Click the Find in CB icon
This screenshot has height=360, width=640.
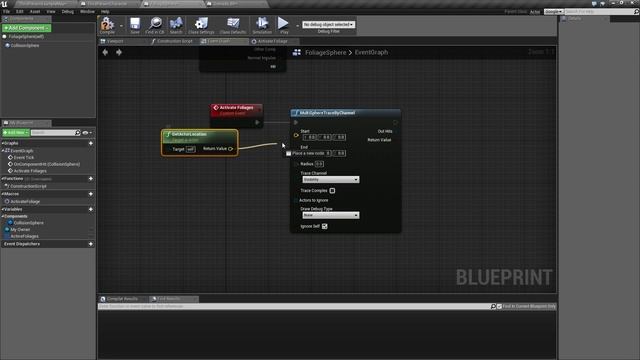[x=155, y=25]
